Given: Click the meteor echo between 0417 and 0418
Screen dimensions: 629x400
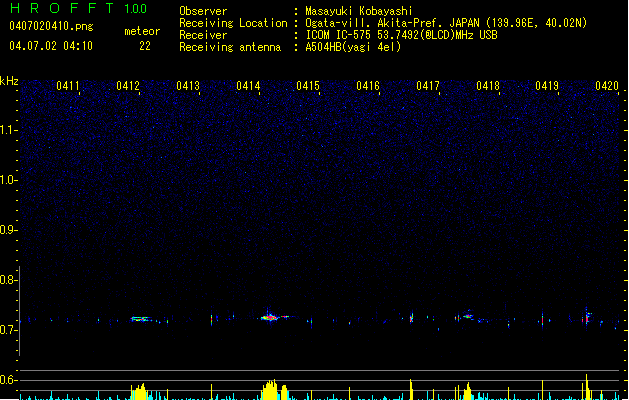Looking at the screenshot, I should [x=467, y=317].
